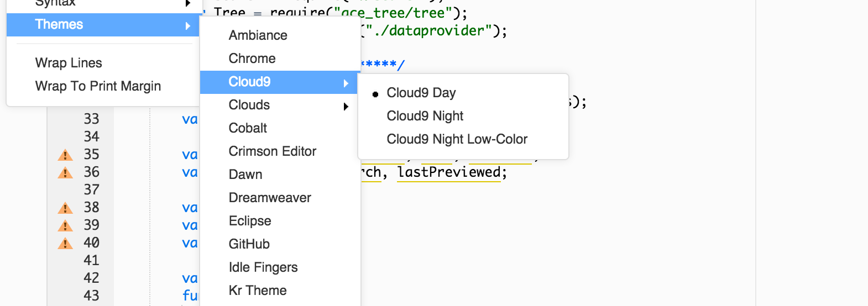Click line number 42 in the gutter
The width and height of the screenshot is (868, 306).
pyautogui.click(x=91, y=278)
